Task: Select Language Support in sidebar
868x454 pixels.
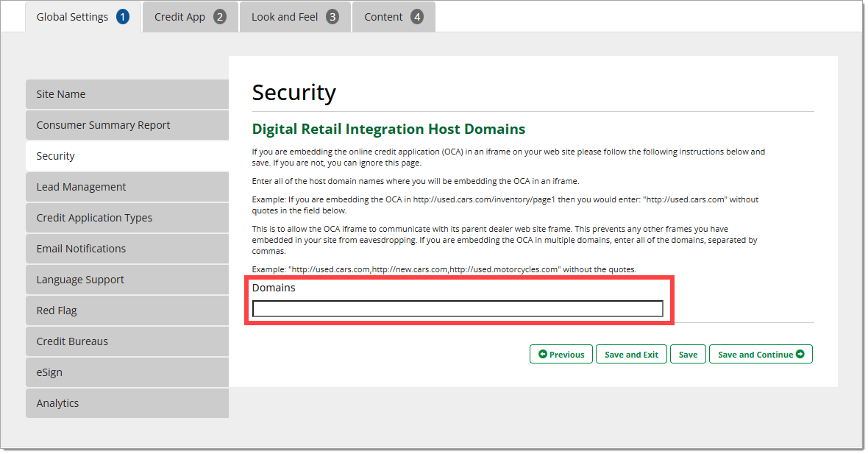Action: (127, 280)
